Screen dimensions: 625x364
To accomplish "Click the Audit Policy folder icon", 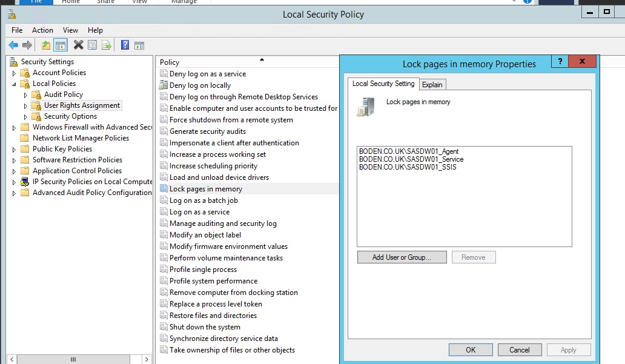I will click(x=36, y=94).
